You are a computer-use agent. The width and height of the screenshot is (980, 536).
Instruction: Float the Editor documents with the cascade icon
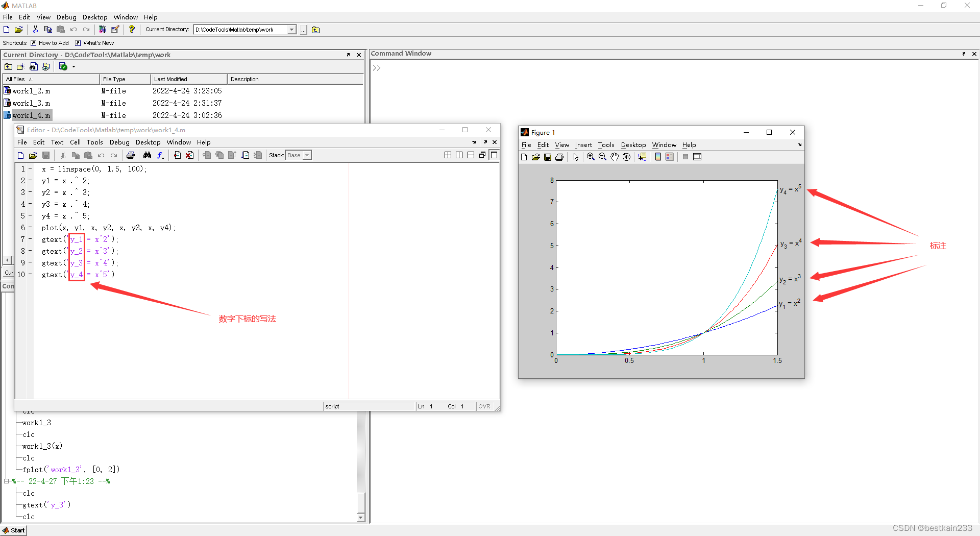click(482, 155)
